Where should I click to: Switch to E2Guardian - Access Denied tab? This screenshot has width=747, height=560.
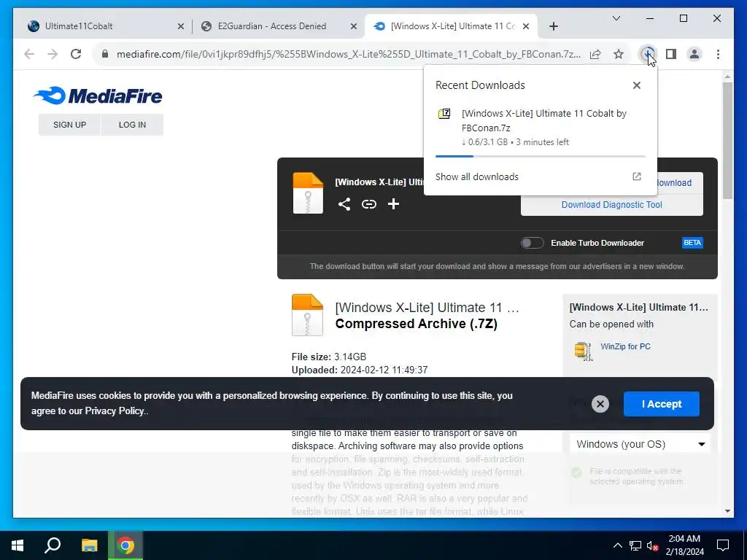[x=278, y=26]
